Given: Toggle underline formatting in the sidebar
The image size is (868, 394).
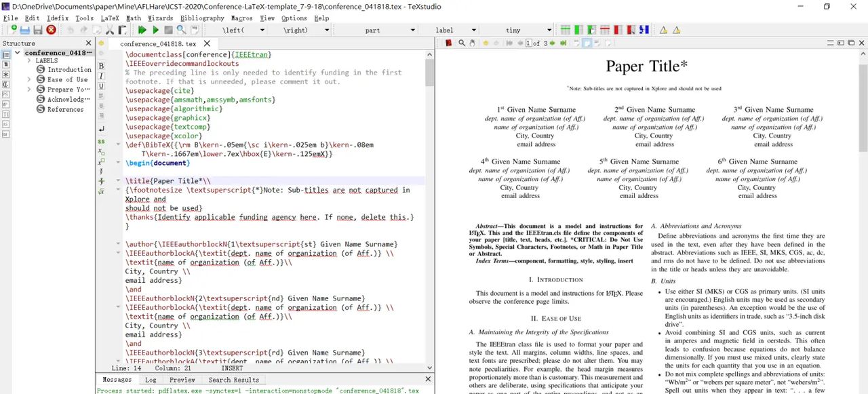Looking at the screenshot, I should (x=100, y=85).
